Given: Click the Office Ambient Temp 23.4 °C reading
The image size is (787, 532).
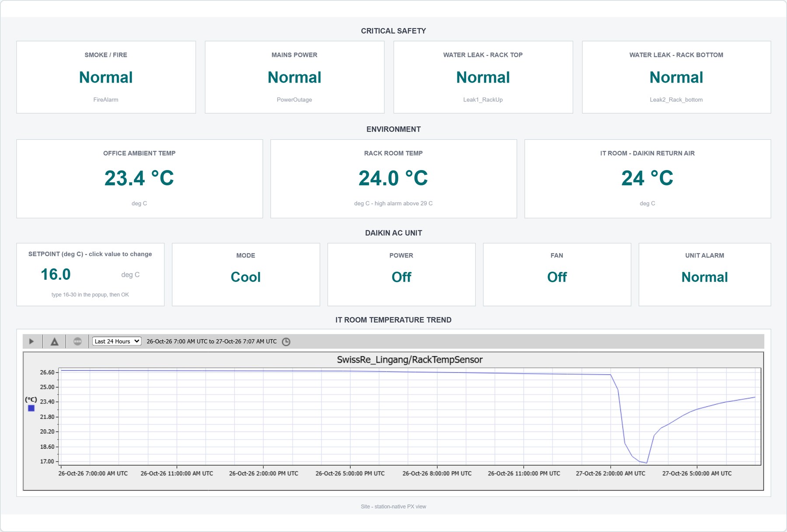Looking at the screenshot, I should (x=139, y=178).
